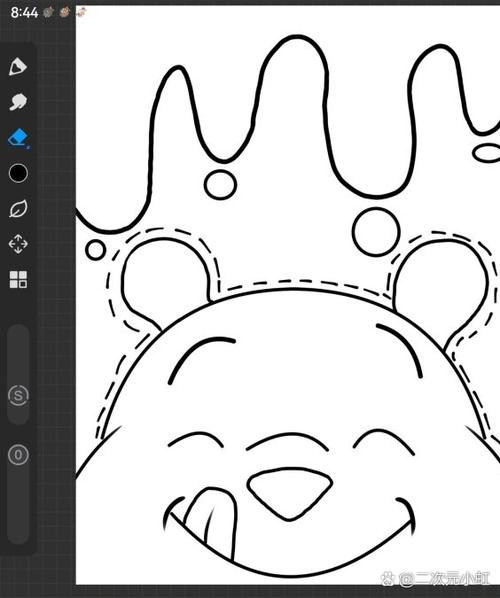The height and width of the screenshot is (598, 500).
Task: Tap the 8:44 clock in status bar
Action: 24,13
